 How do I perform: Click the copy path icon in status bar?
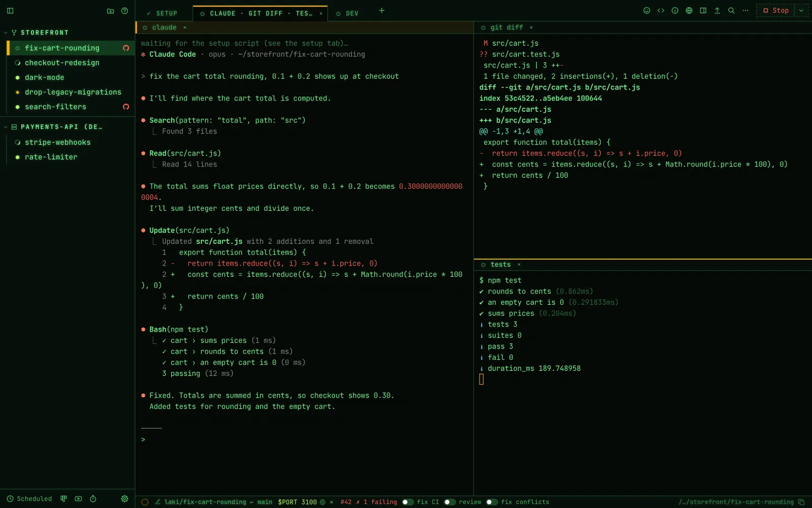pyautogui.click(x=801, y=502)
